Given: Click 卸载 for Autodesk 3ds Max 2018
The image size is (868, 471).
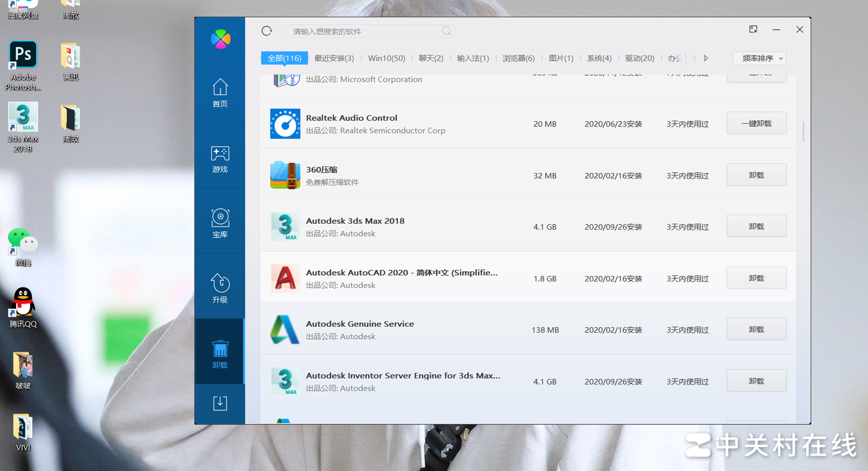Looking at the screenshot, I should click(756, 226).
